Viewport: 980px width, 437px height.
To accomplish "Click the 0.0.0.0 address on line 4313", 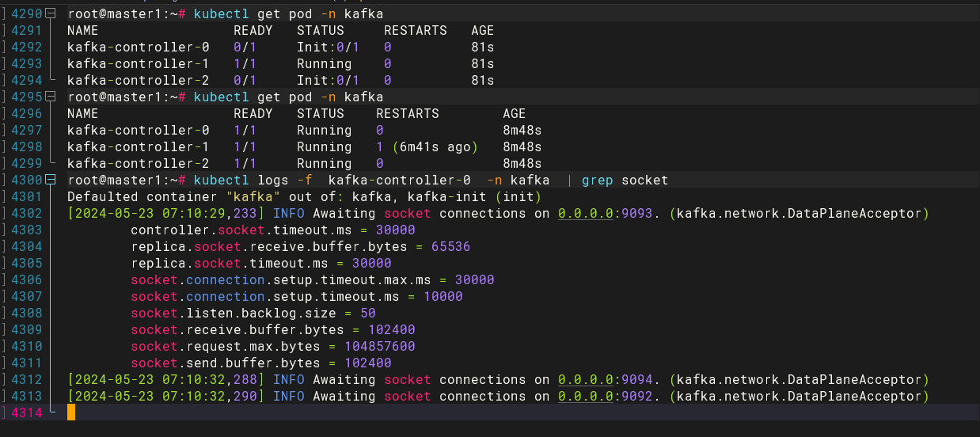I will coord(586,396).
